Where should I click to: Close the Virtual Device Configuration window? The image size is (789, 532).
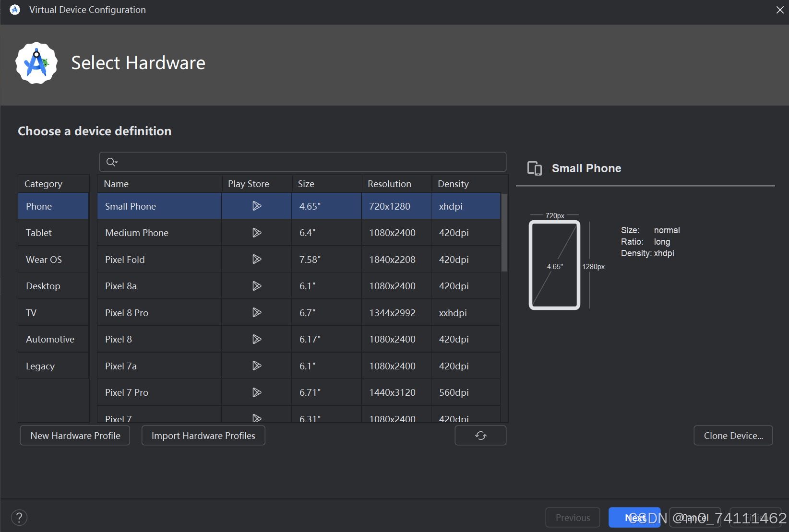click(x=780, y=10)
